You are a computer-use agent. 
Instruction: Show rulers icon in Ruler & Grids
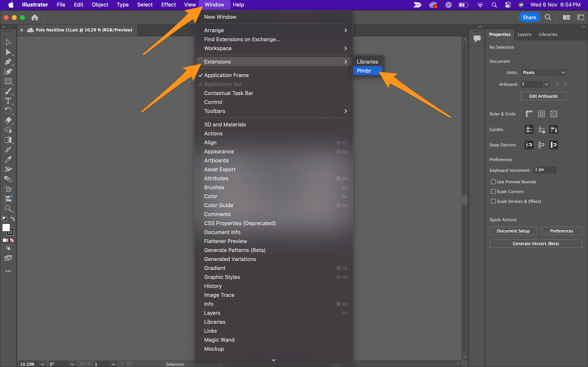[x=529, y=114]
